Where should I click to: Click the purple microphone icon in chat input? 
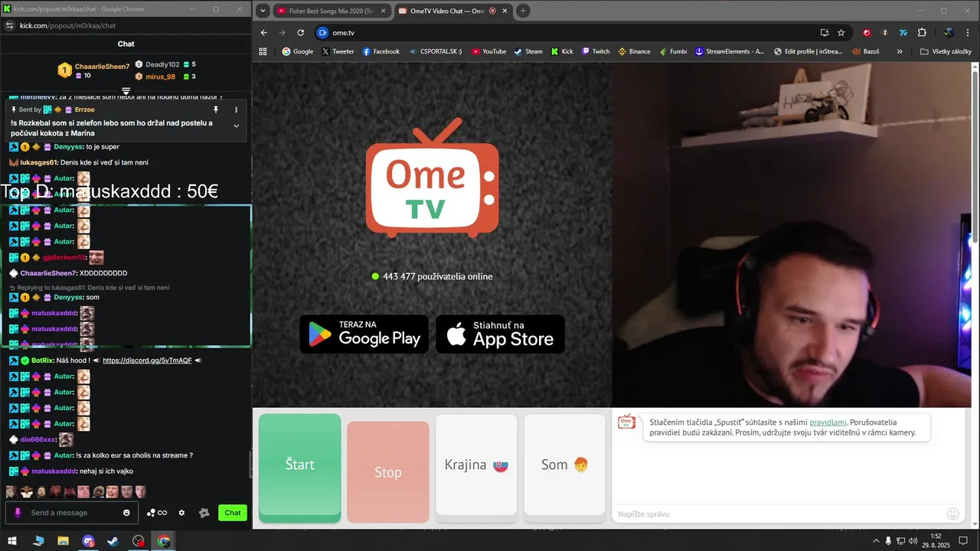click(18, 513)
